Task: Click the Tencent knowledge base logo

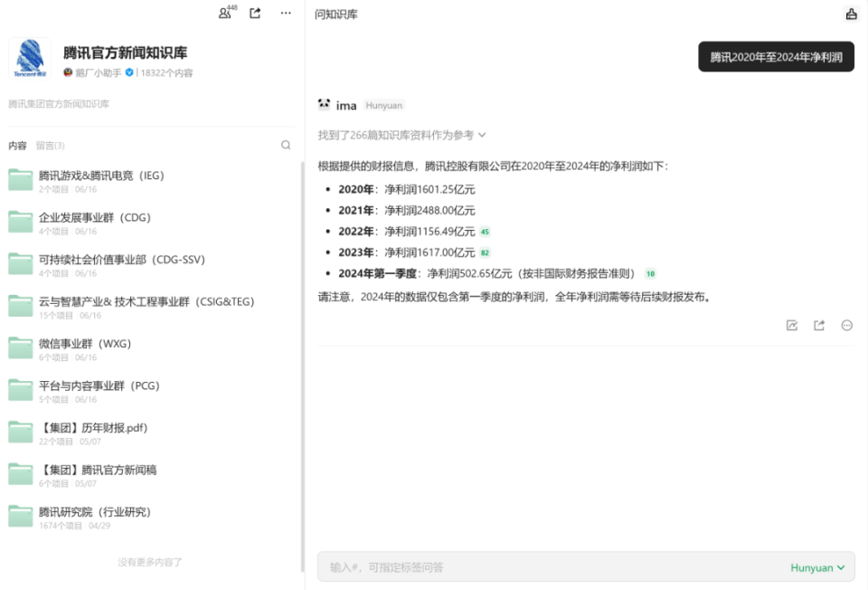Action: tap(30, 59)
